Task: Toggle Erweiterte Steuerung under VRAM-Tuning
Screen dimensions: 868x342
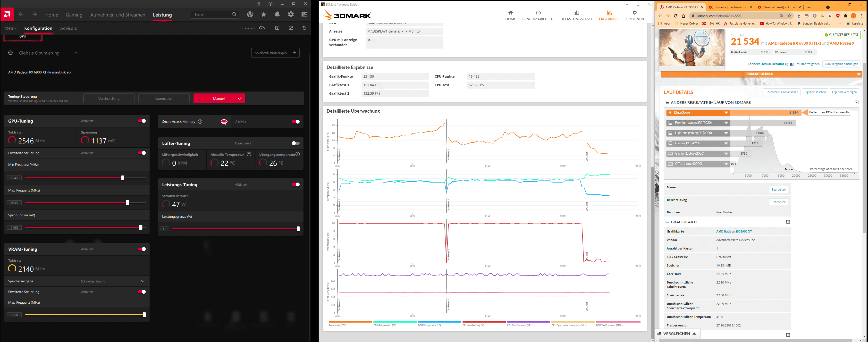Action: (x=142, y=292)
